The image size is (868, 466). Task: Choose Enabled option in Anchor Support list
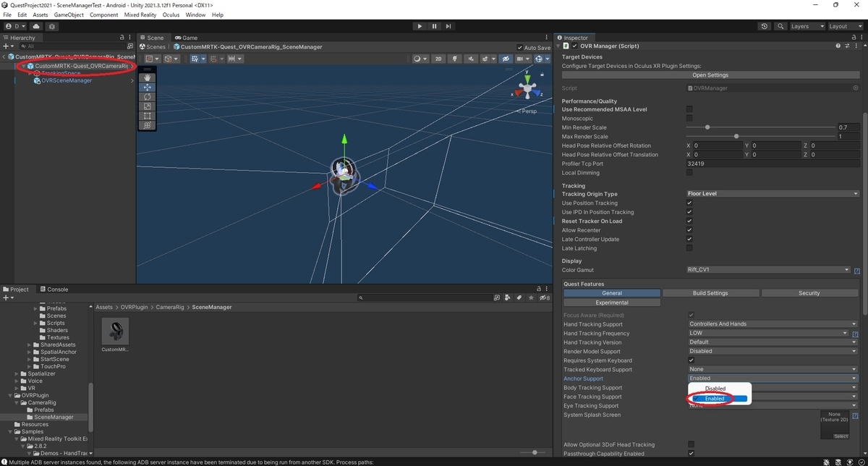click(x=720, y=399)
